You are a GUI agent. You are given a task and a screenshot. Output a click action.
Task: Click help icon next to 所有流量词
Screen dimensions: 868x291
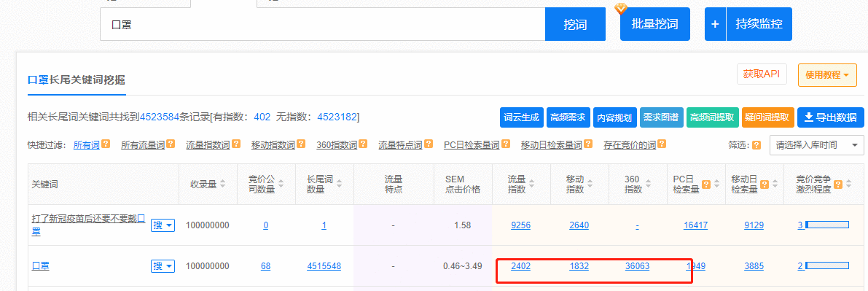(x=171, y=144)
